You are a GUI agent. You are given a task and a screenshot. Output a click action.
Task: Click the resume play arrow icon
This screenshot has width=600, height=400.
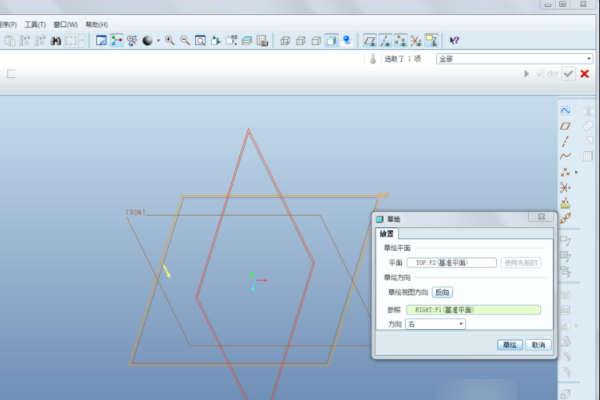527,74
